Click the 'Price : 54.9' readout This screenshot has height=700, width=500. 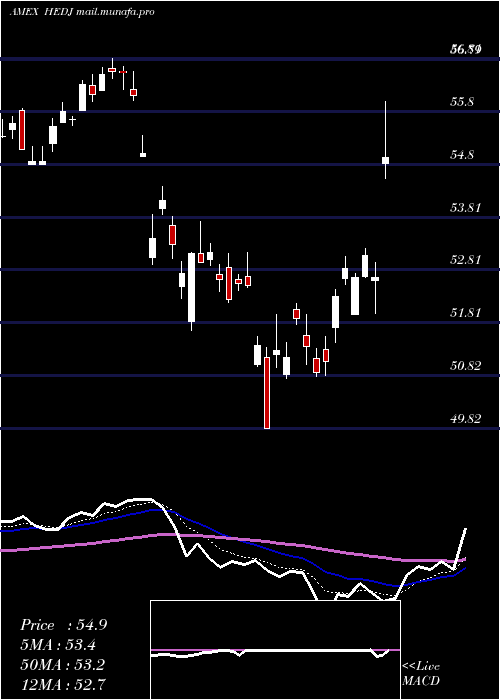[63, 625]
